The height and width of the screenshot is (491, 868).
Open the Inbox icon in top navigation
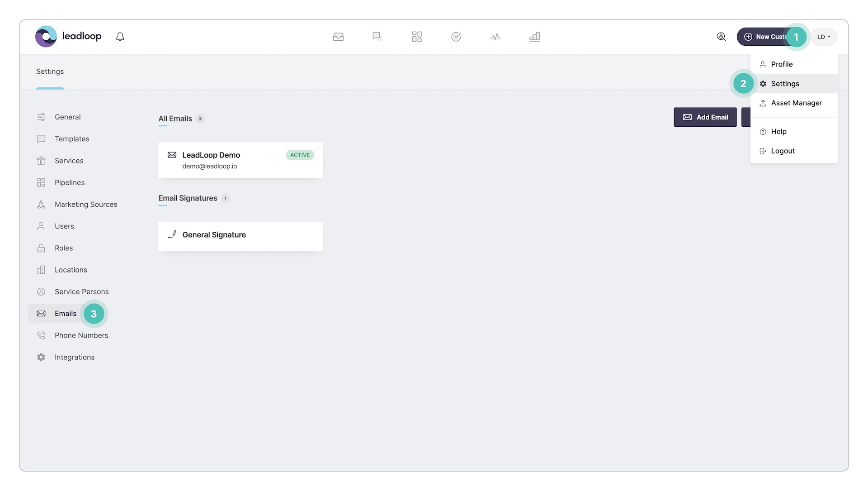(x=338, y=37)
